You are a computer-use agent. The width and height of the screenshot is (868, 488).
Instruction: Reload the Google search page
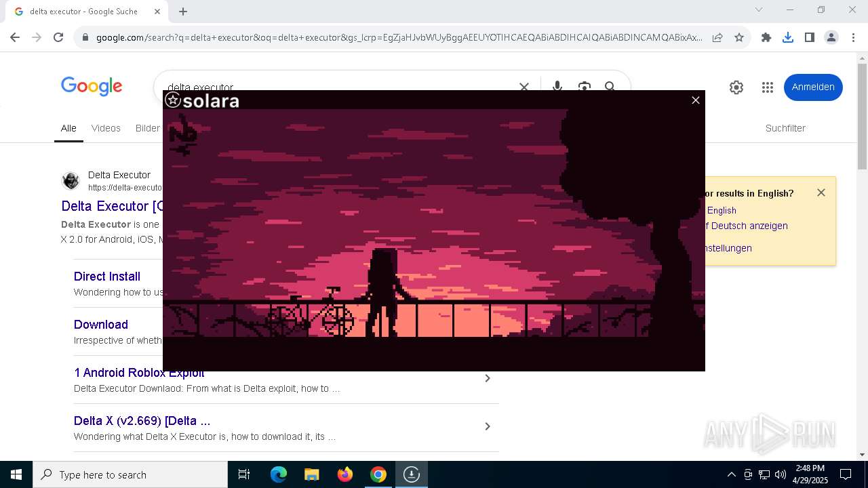[x=58, y=37]
